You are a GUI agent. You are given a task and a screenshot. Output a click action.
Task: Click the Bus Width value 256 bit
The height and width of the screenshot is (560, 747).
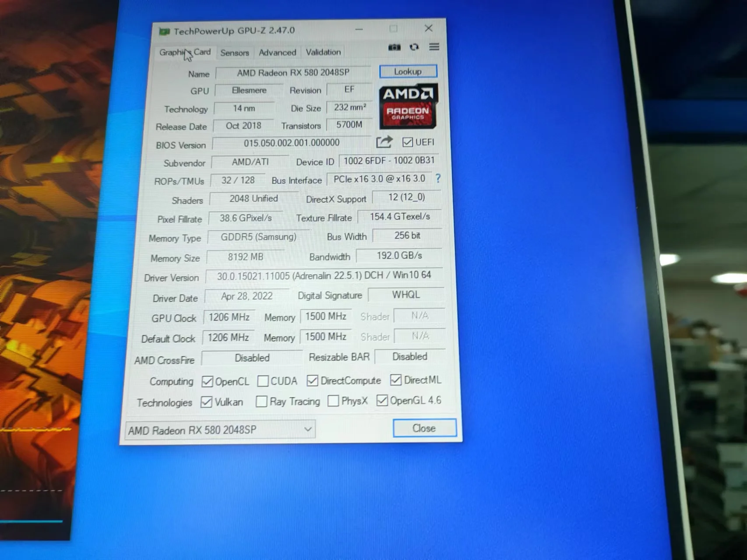[x=407, y=236]
